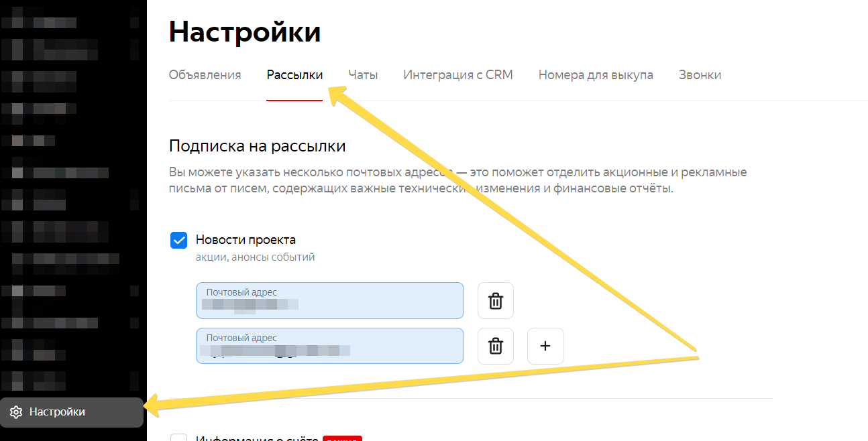The width and height of the screenshot is (868, 441).
Task: Open Настройки label in left sidebar
Action: pos(57,412)
